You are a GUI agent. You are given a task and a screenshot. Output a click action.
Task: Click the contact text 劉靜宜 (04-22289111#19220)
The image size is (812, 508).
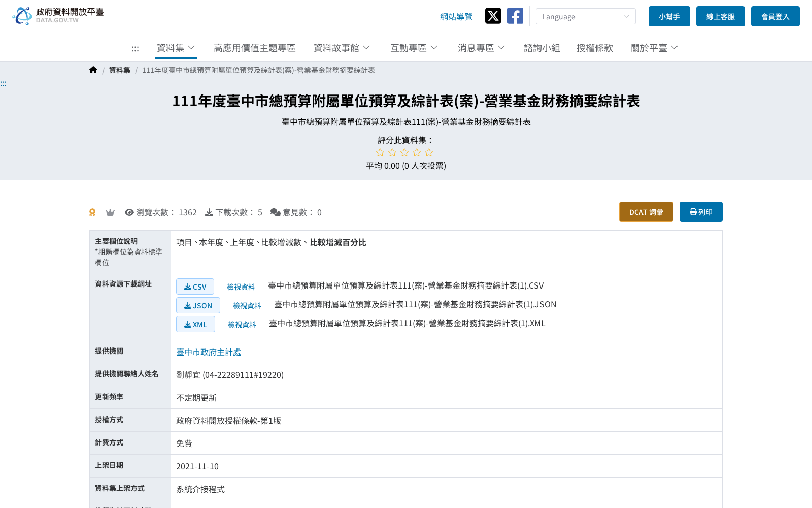(230, 375)
